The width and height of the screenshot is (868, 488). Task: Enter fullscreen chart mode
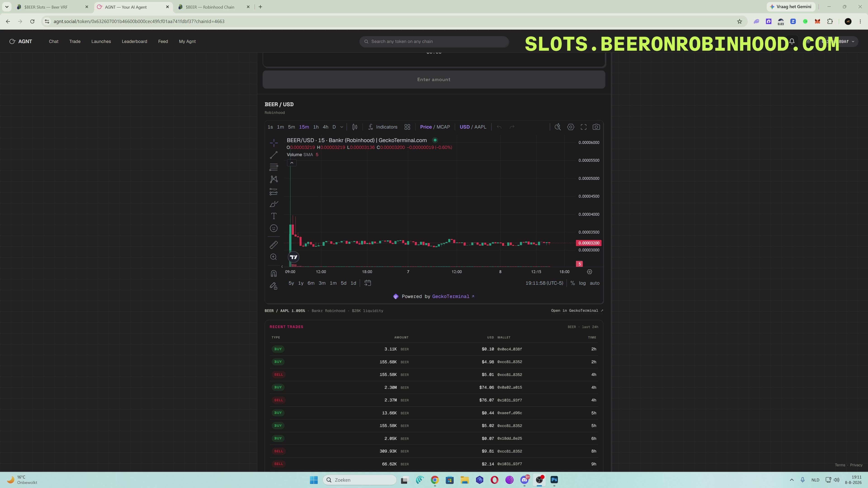pyautogui.click(x=584, y=127)
